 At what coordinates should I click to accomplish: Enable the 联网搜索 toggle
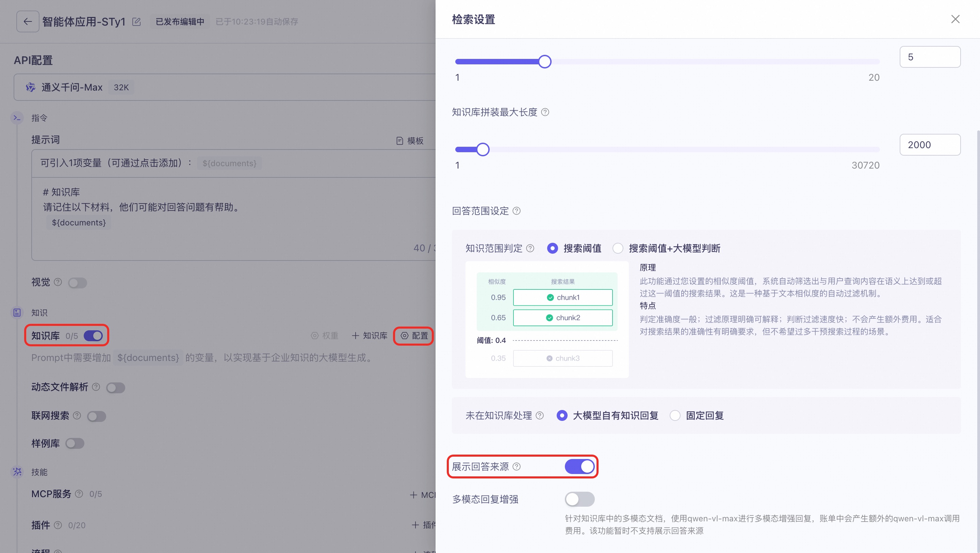(x=96, y=416)
